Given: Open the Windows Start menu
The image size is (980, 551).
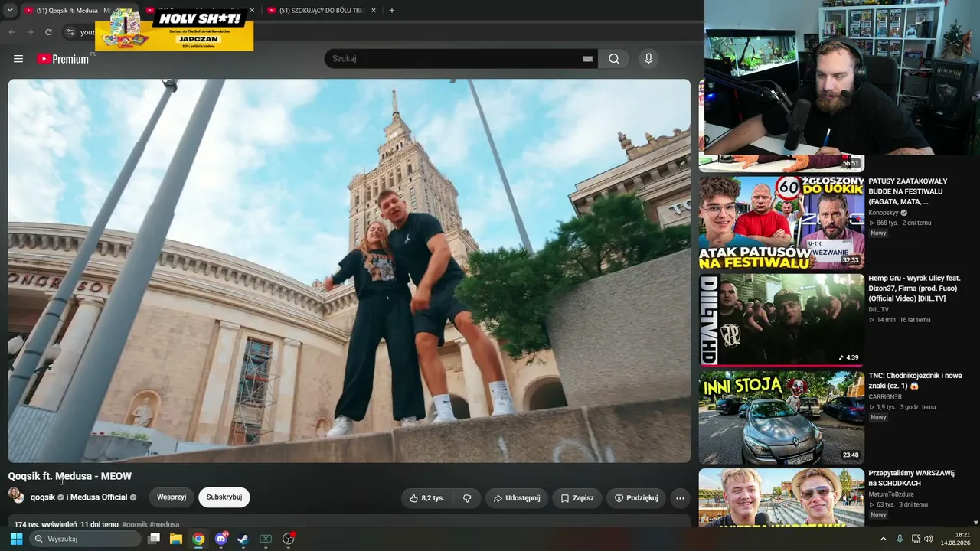Looking at the screenshot, I should (x=16, y=539).
